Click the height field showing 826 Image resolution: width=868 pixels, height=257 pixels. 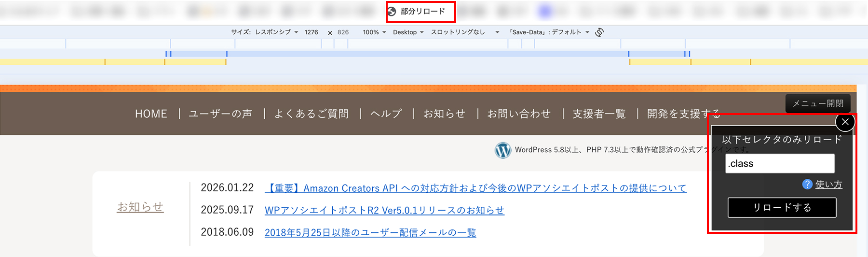coord(343,32)
